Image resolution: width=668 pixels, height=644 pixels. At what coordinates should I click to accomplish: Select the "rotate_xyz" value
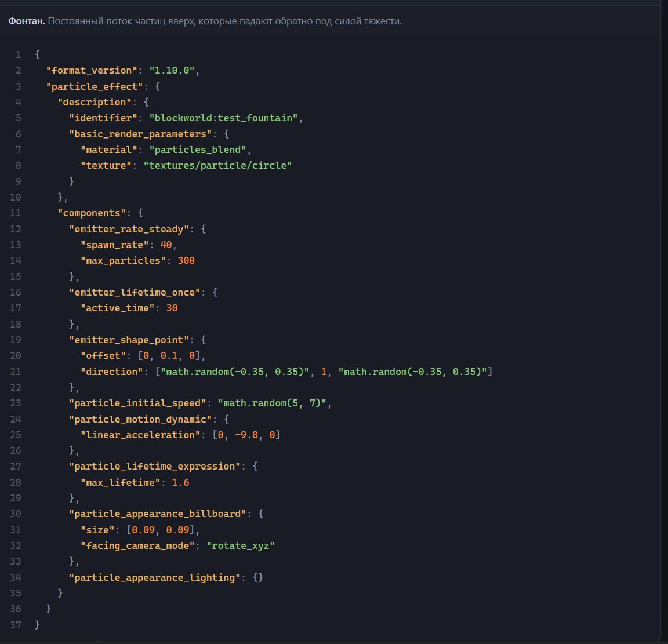pos(241,545)
